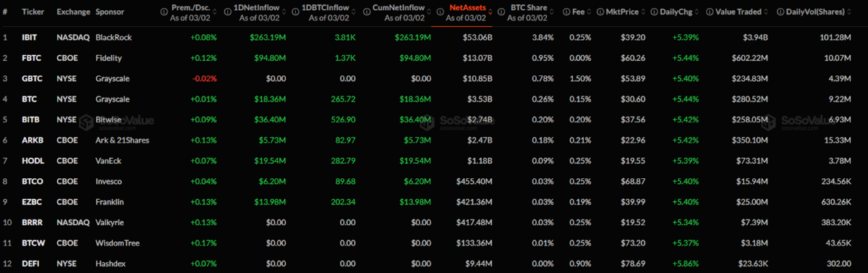Viewport: 868px width, 273px height.
Task: Click the Ticker column header
Action: (33, 12)
